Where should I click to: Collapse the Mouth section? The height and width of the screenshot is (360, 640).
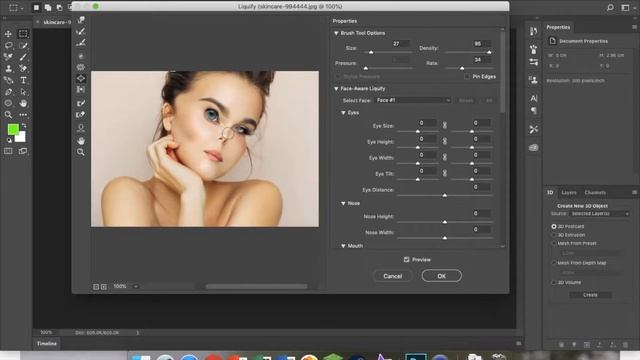343,246
